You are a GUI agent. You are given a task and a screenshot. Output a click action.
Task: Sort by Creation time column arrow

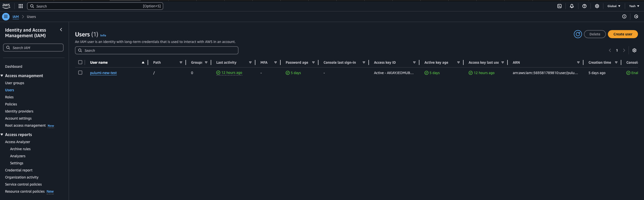point(616,62)
